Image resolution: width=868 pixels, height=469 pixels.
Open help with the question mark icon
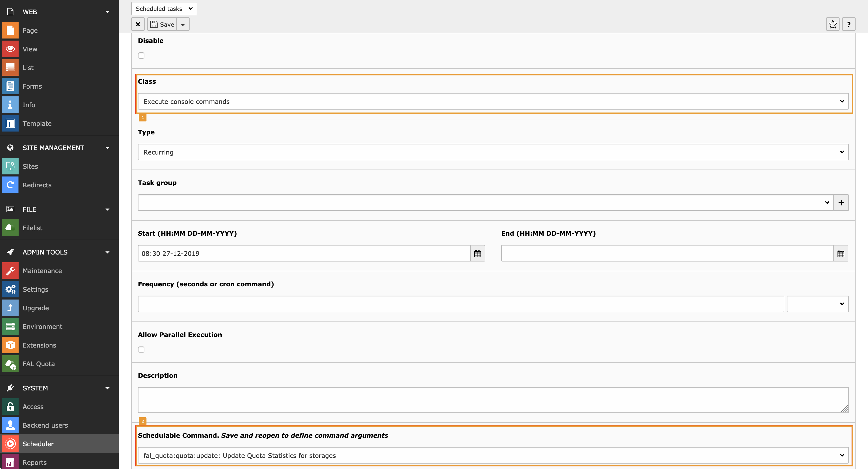(848, 24)
